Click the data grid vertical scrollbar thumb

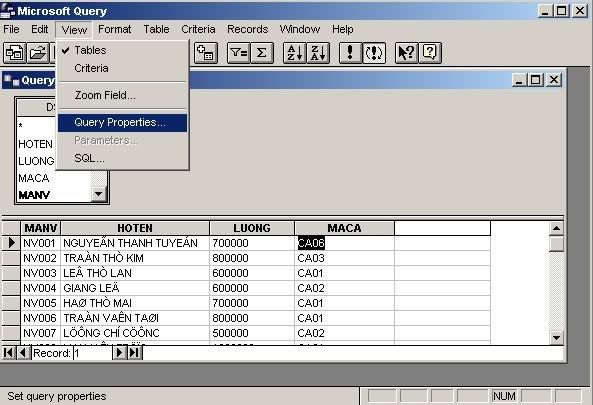(556, 244)
